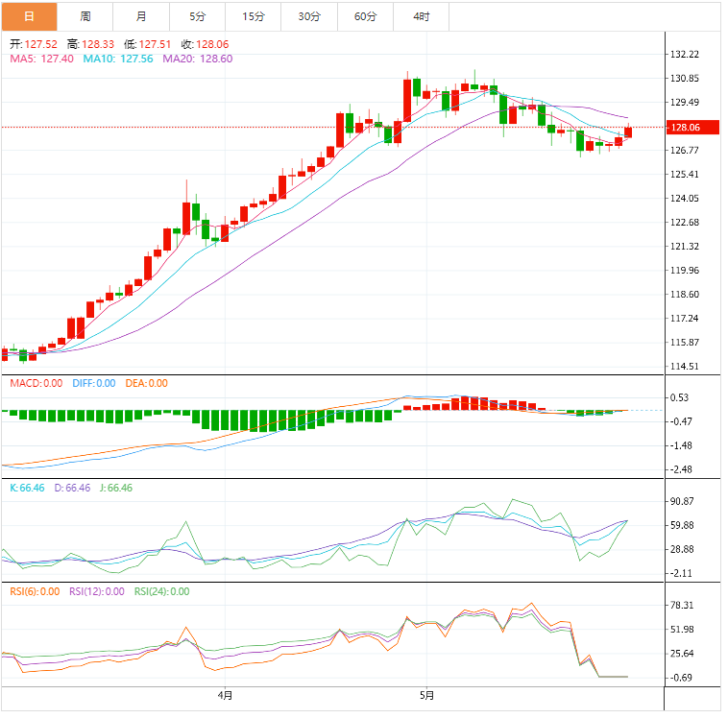The height and width of the screenshot is (718, 728).
Task: Click the 4月 date marker on the axis
Action: 225,695
